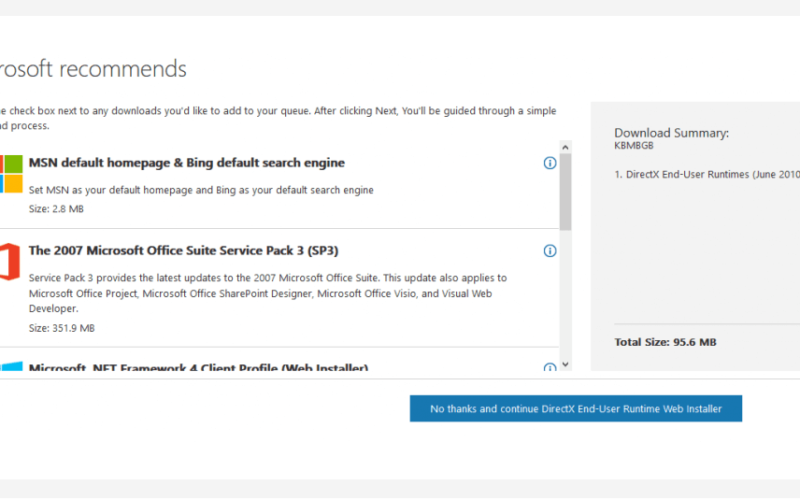The width and height of the screenshot is (800, 500).
Task: Click Set MSN as your default homepage description
Action: point(201,190)
